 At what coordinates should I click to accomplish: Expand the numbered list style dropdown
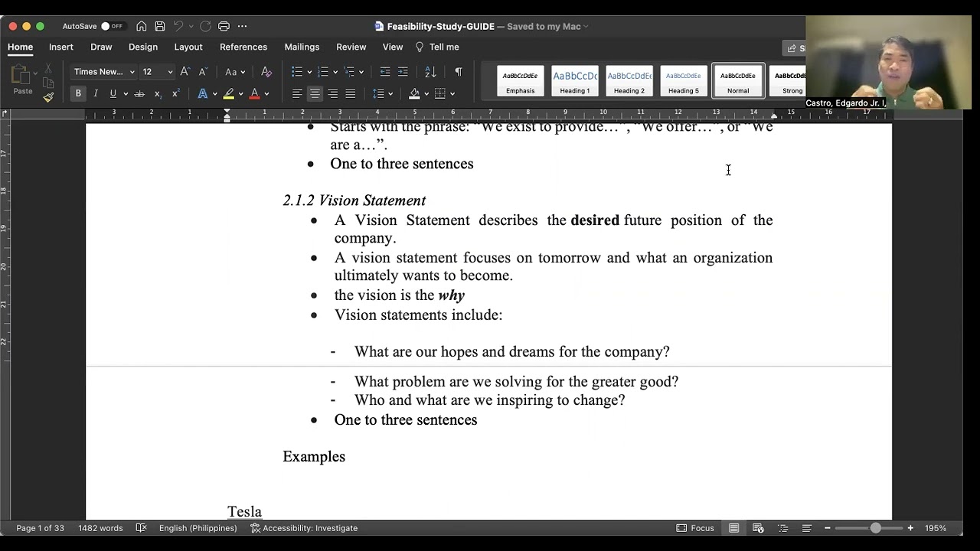tap(335, 72)
